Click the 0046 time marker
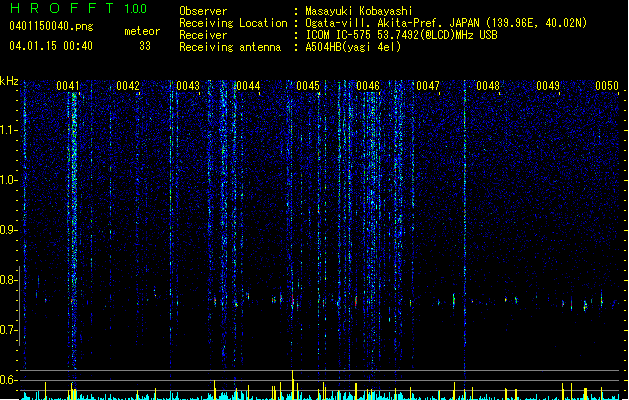The height and width of the screenshot is (400, 629). [x=368, y=86]
